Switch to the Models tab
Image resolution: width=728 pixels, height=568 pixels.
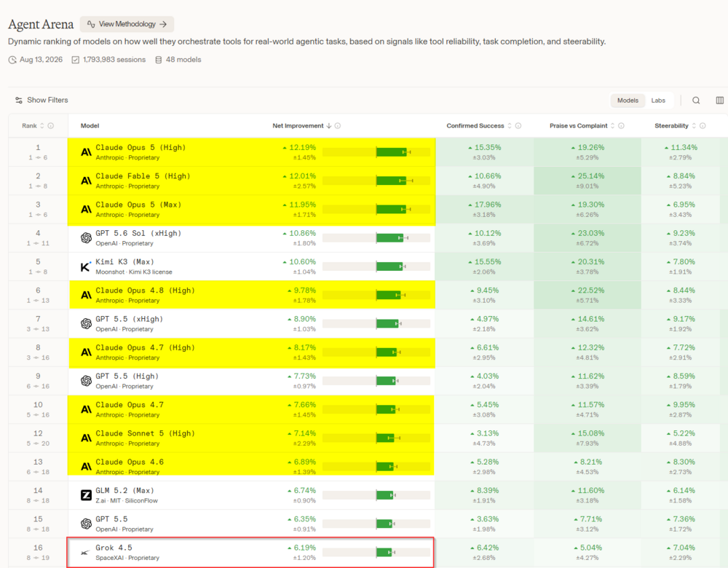pyautogui.click(x=628, y=100)
